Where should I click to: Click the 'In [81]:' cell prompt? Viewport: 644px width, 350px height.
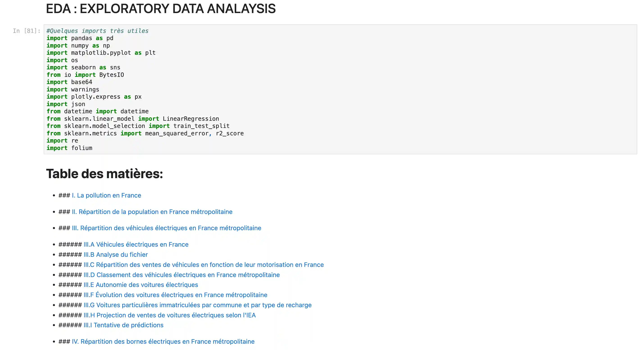click(x=27, y=31)
